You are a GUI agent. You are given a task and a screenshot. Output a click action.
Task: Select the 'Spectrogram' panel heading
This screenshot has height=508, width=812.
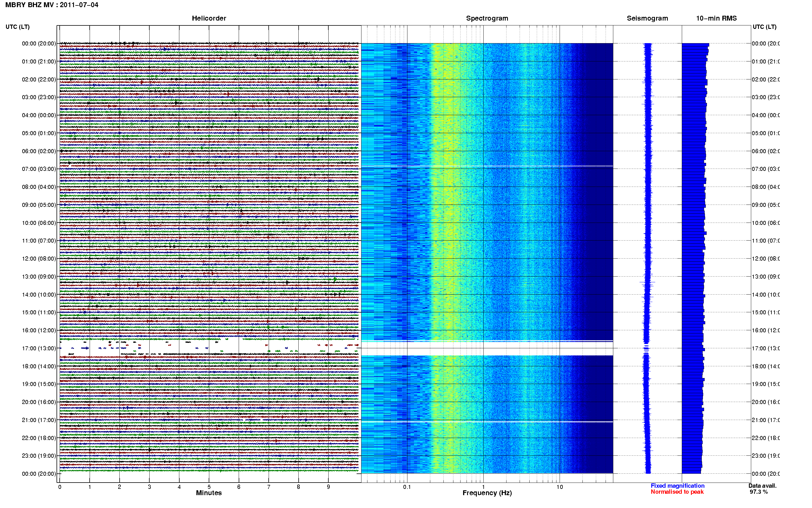click(x=487, y=19)
